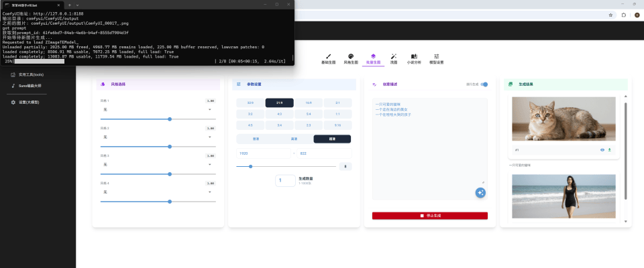
Task: Open the 风格生图 palette icon tab
Action: click(x=351, y=58)
